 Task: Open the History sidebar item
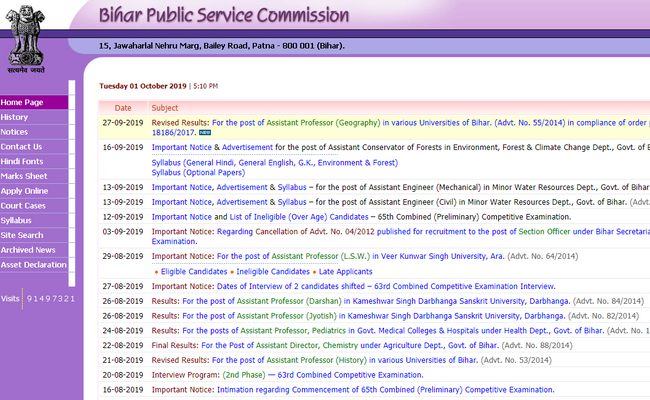point(15,117)
